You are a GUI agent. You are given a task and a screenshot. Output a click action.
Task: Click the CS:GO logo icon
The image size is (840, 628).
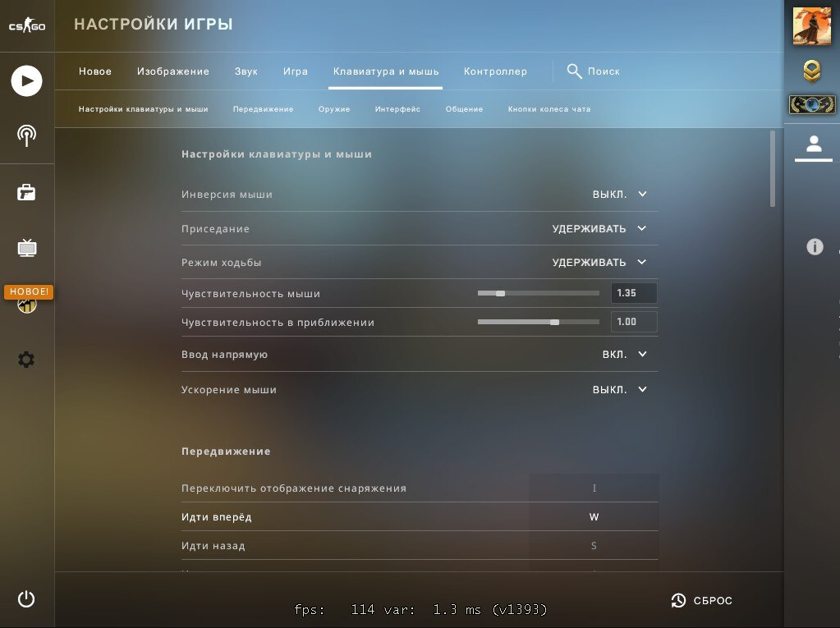tap(27, 25)
